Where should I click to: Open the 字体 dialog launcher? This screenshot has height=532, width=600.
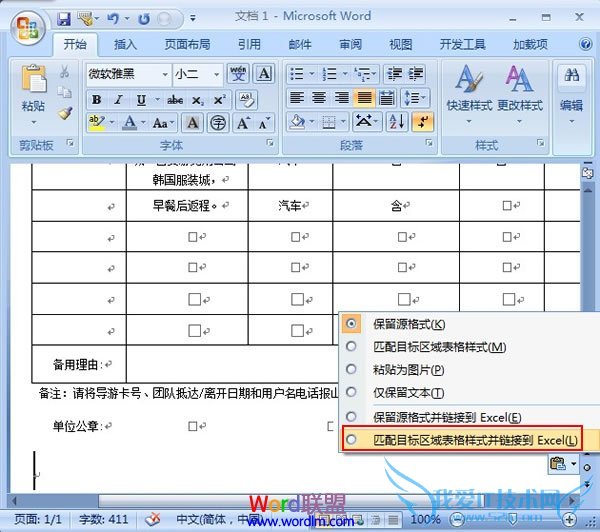(x=270, y=143)
